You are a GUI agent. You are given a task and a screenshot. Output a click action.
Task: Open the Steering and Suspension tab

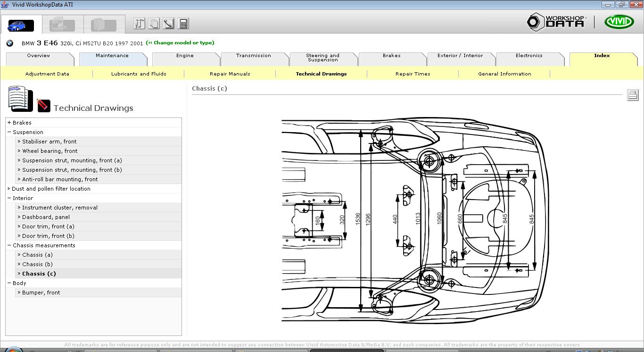[x=322, y=58]
